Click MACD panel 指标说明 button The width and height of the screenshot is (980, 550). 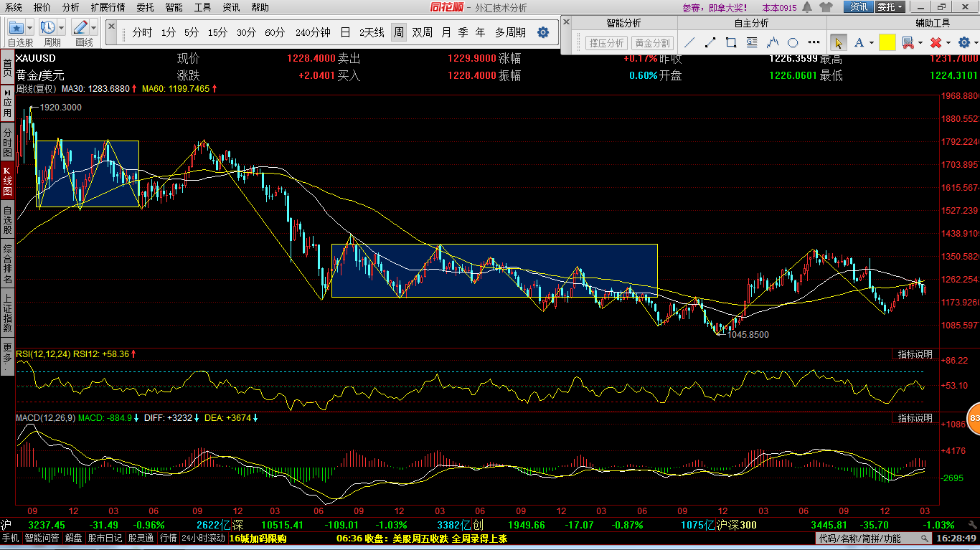click(915, 417)
